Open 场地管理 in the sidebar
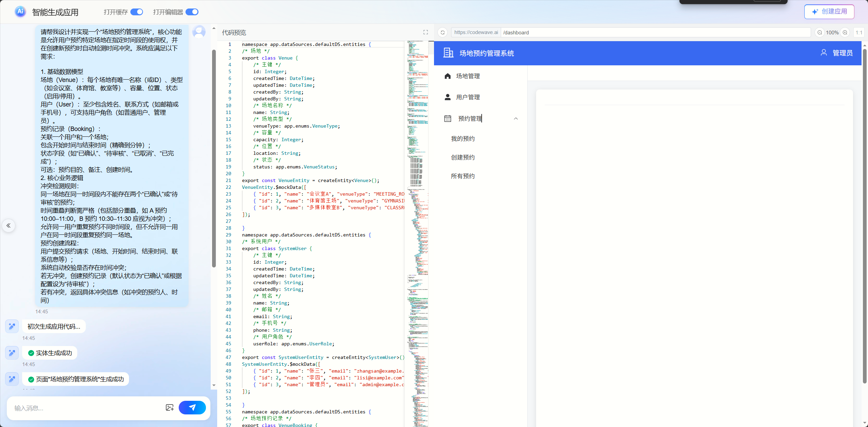 tap(468, 76)
